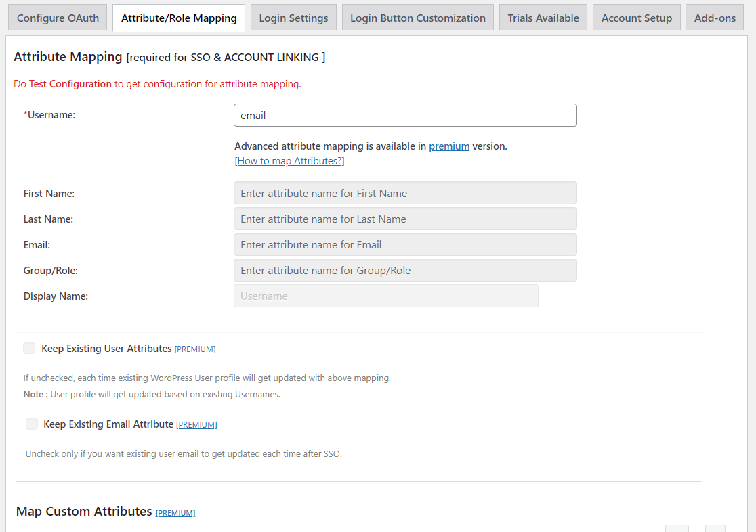Switch to the Account Setup tab

pyautogui.click(x=636, y=18)
